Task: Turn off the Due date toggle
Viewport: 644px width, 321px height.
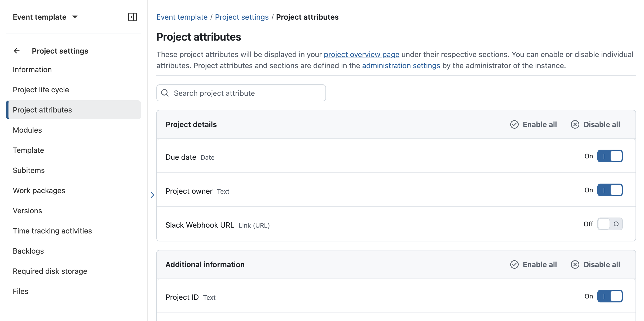Action: coord(610,156)
